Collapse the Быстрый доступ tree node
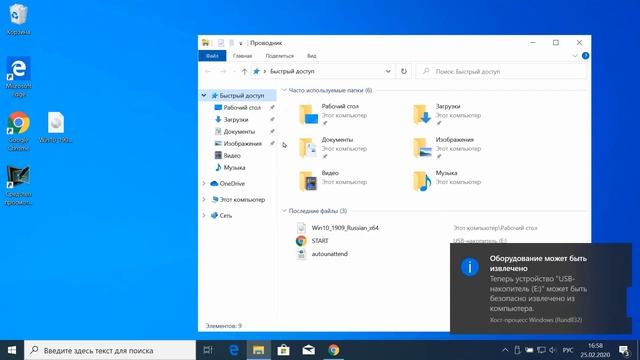 tap(204, 96)
